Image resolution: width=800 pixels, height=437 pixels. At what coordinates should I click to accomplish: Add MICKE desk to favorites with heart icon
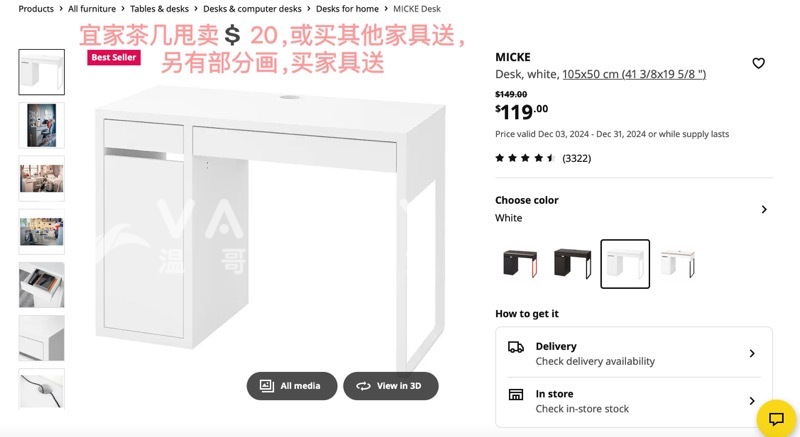click(x=758, y=63)
